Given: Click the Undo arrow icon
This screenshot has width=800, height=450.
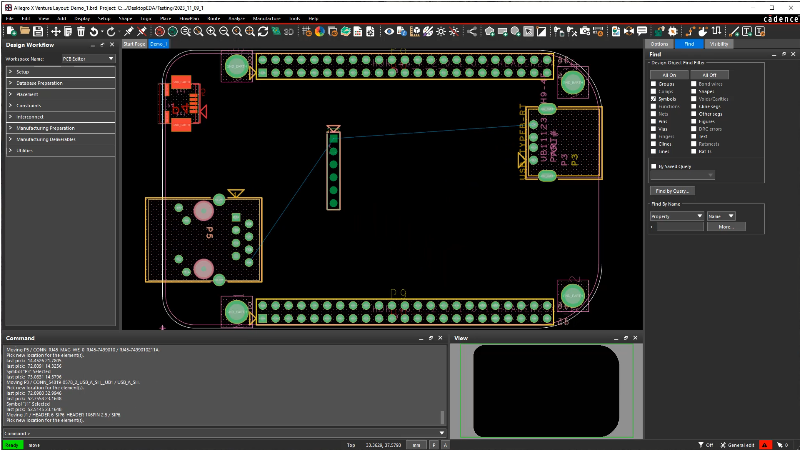Looking at the screenshot, I should tap(95, 31).
